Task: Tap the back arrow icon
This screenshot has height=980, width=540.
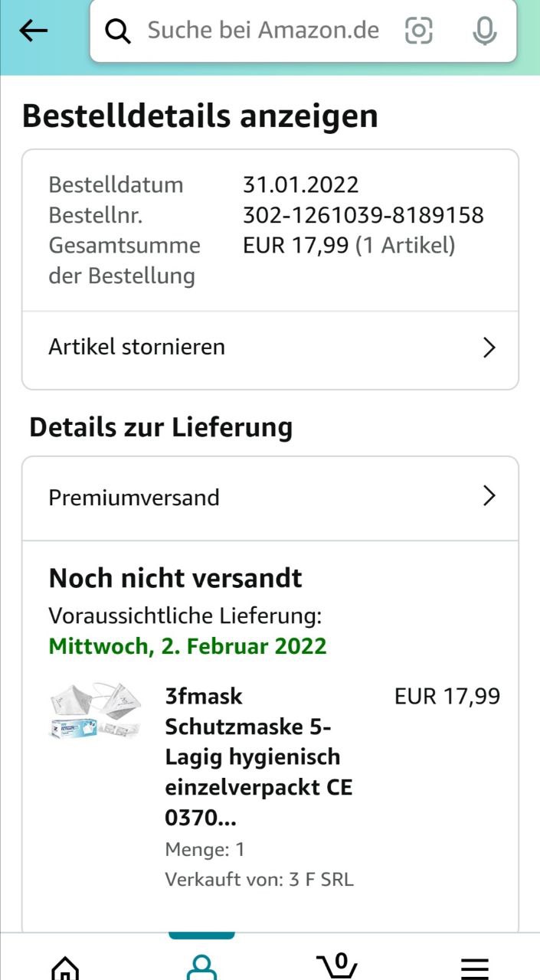Action: click(34, 31)
